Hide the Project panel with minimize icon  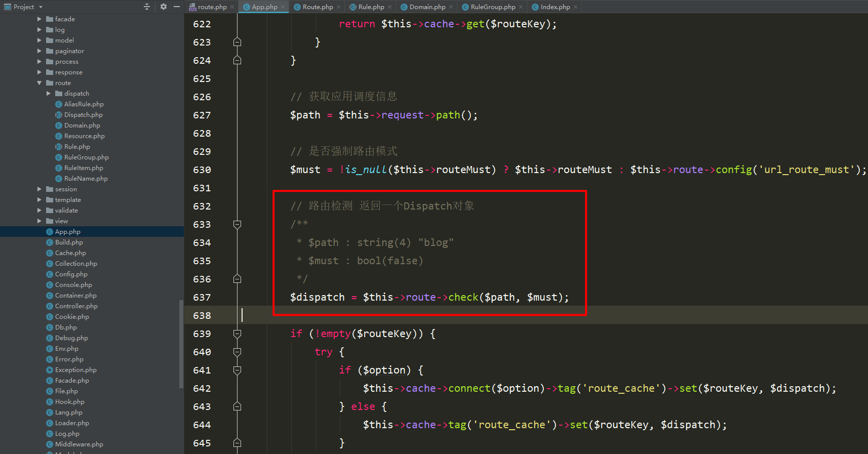(177, 7)
